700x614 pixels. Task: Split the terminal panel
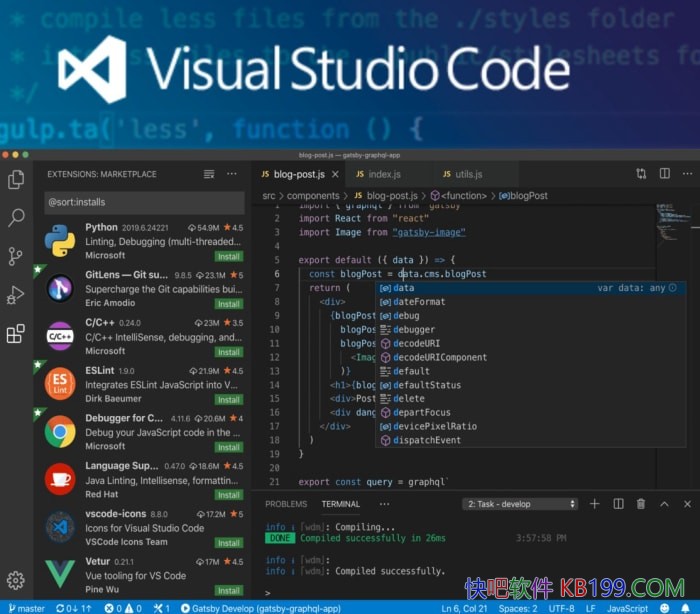(618, 504)
